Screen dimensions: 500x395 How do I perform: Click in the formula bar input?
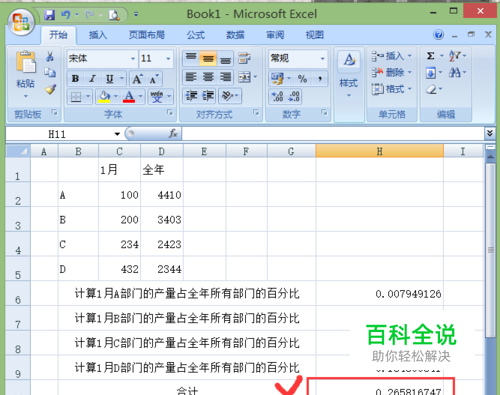pyautogui.click(x=333, y=134)
